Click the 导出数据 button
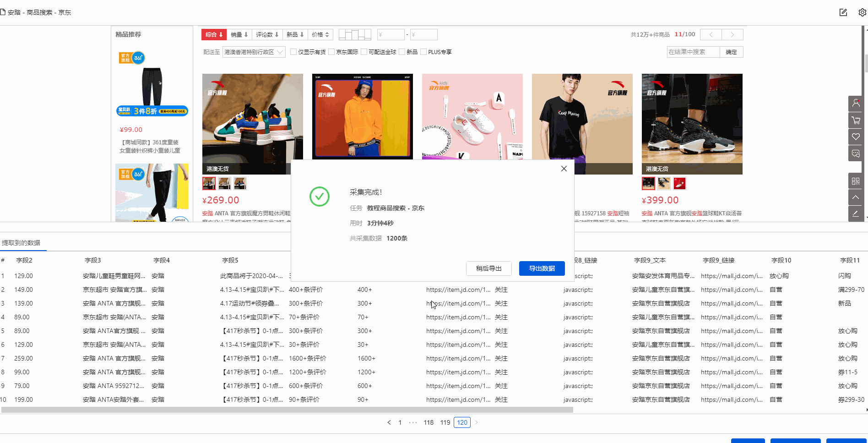 [542, 268]
